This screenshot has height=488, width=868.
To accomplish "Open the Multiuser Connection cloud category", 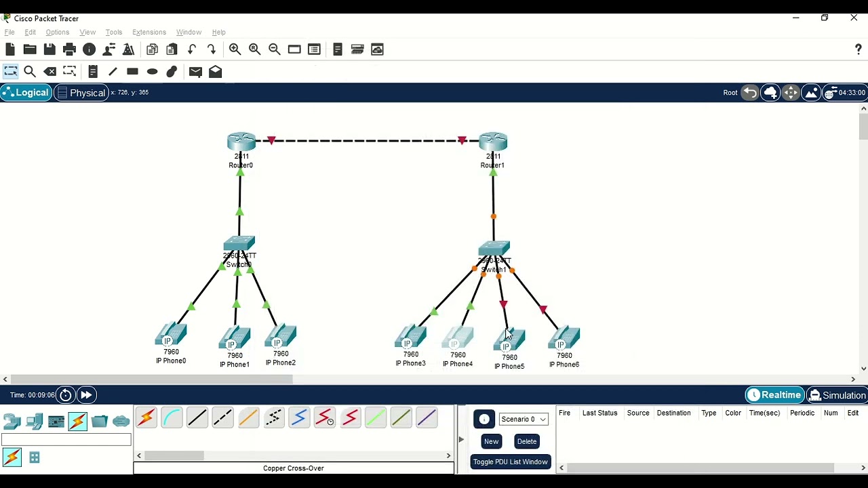I will point(121,422).
